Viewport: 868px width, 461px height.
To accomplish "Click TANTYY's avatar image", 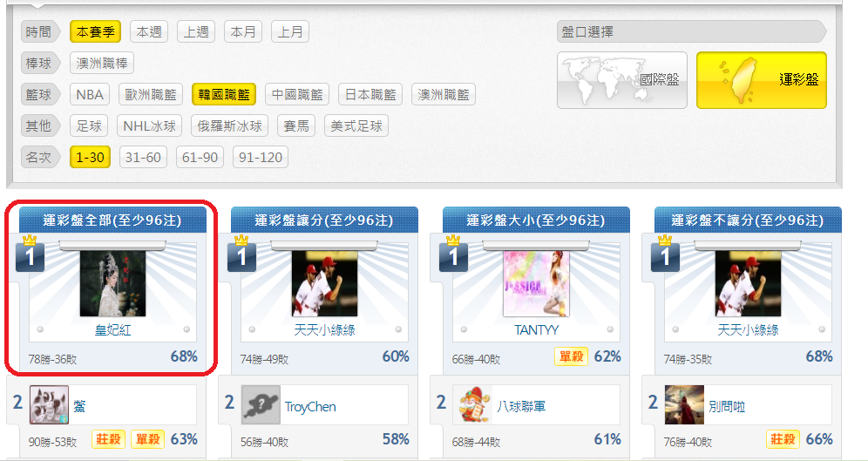I will pyautogui.click(x=536, y=283).
